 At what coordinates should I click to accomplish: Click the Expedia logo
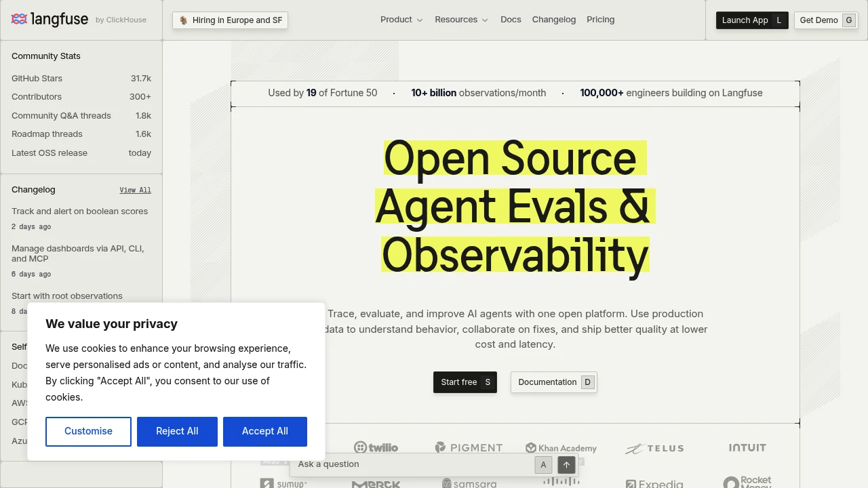[654, 484]
